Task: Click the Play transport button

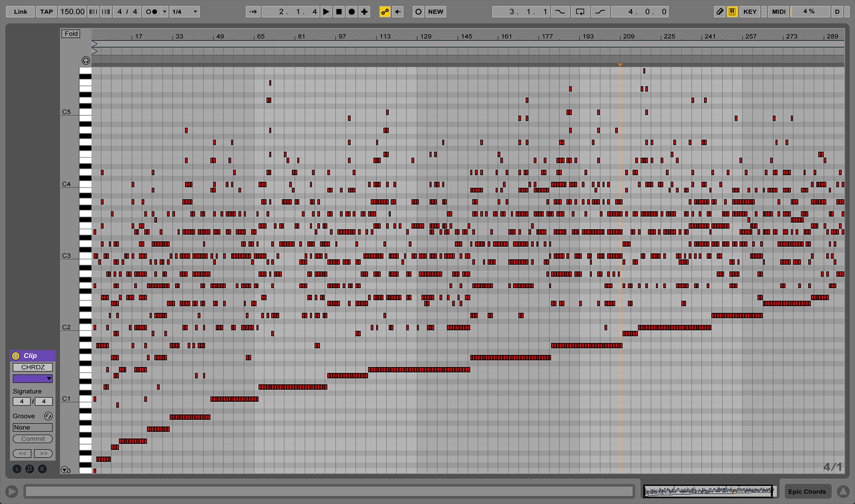Action: (326, 12)
